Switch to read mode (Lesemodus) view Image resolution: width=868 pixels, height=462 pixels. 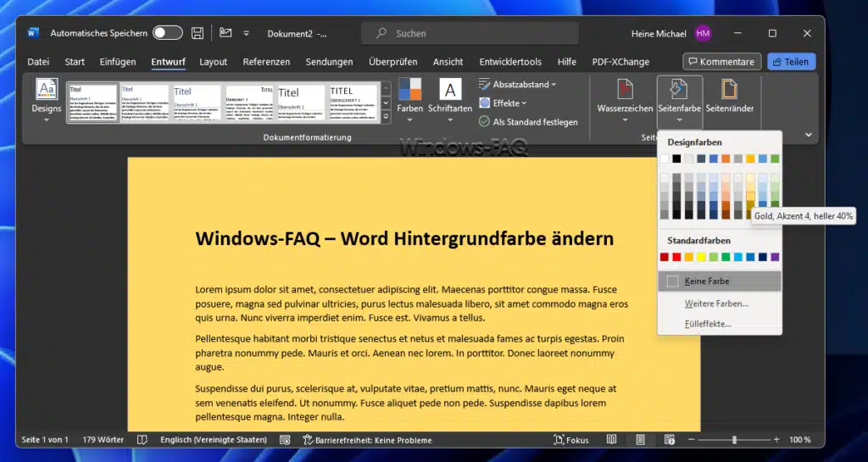612,440
